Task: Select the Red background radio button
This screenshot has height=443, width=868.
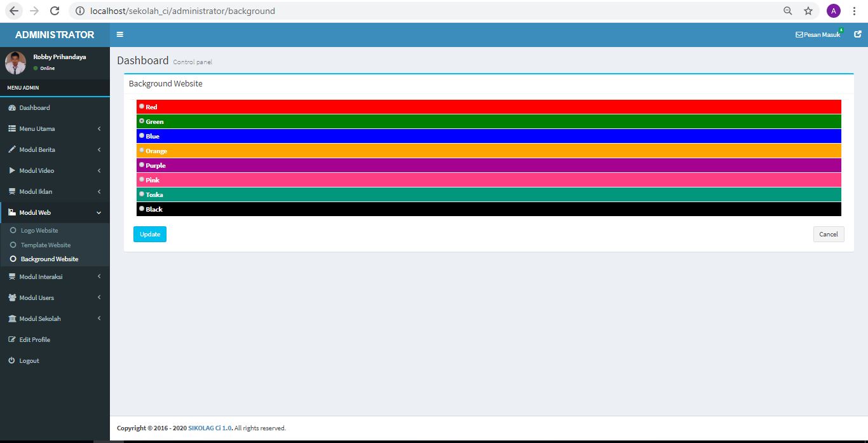Action: point(142,106)
